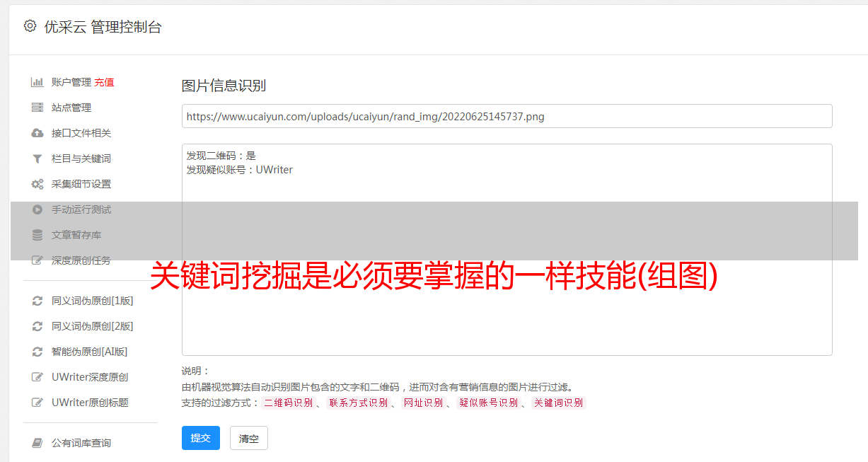Click the 关键词识别 tag
868x462 pixels.
tap(559, 403)
